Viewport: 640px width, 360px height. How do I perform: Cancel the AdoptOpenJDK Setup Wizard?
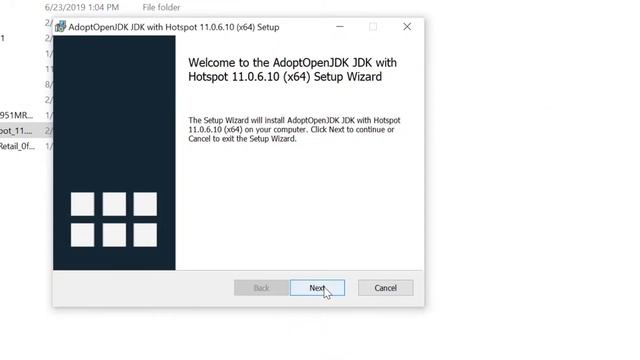(x=385, y=288)
